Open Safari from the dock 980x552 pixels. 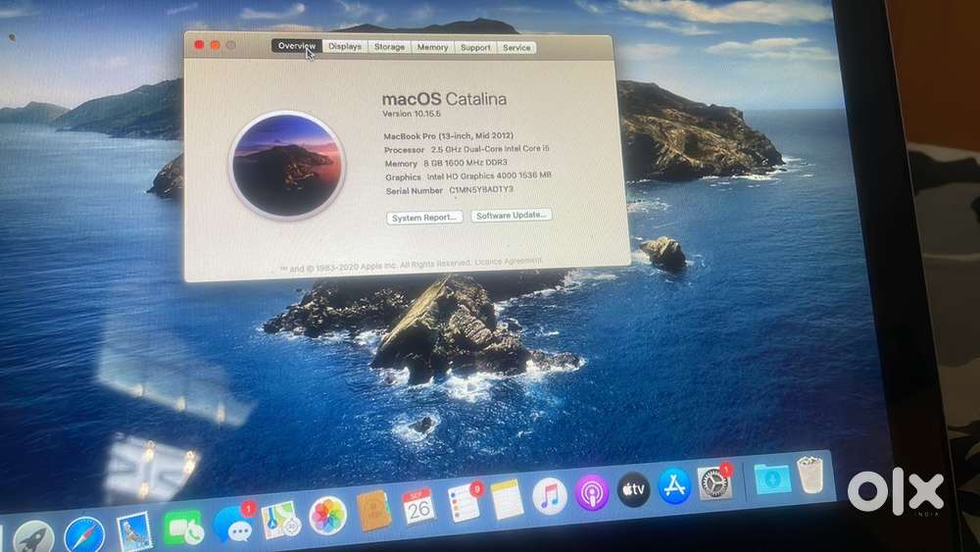coord(84,535)
